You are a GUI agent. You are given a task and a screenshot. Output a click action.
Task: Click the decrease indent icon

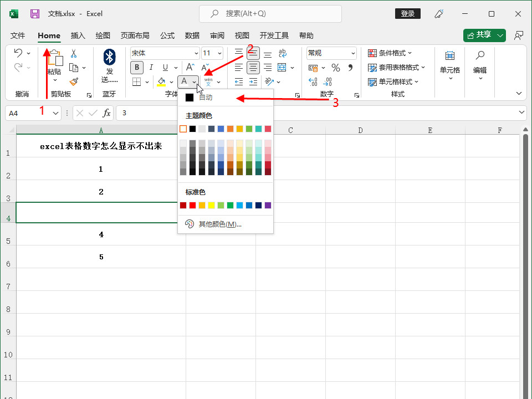click(239, 82)
